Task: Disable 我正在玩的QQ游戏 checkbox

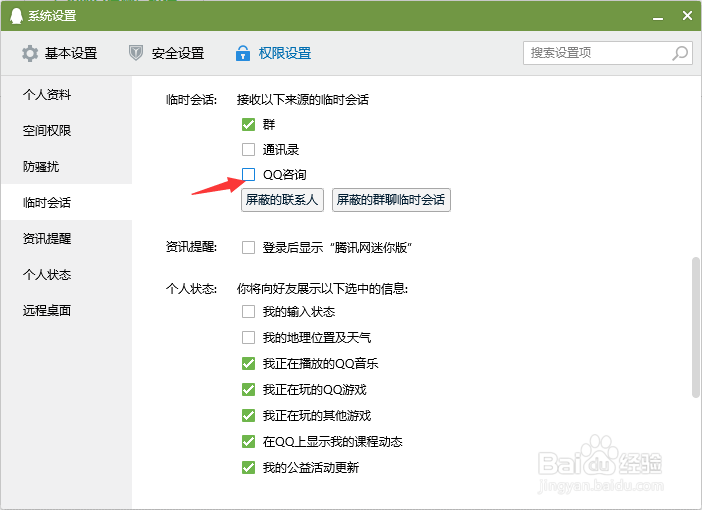Action: [248, 389]
